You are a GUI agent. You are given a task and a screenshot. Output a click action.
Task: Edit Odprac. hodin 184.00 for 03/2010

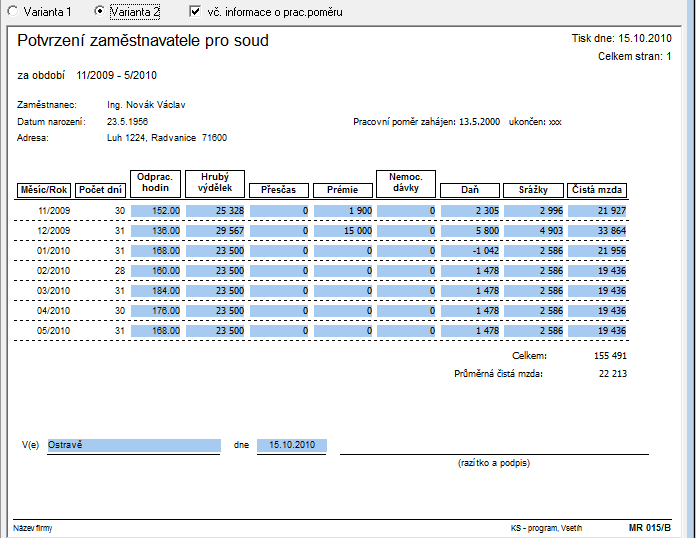(x=156, y=291)
